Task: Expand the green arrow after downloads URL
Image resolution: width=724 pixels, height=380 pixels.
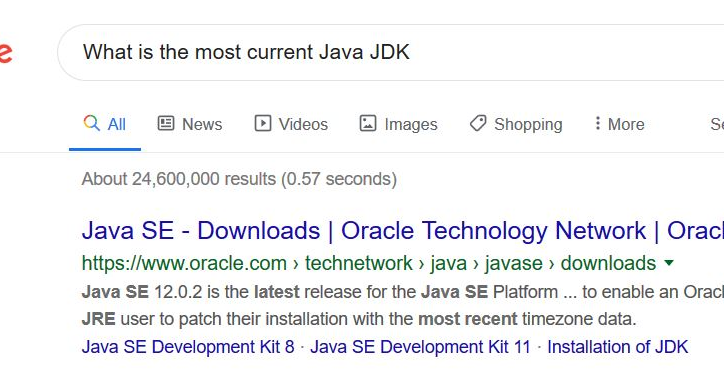Action: point(669,263)
